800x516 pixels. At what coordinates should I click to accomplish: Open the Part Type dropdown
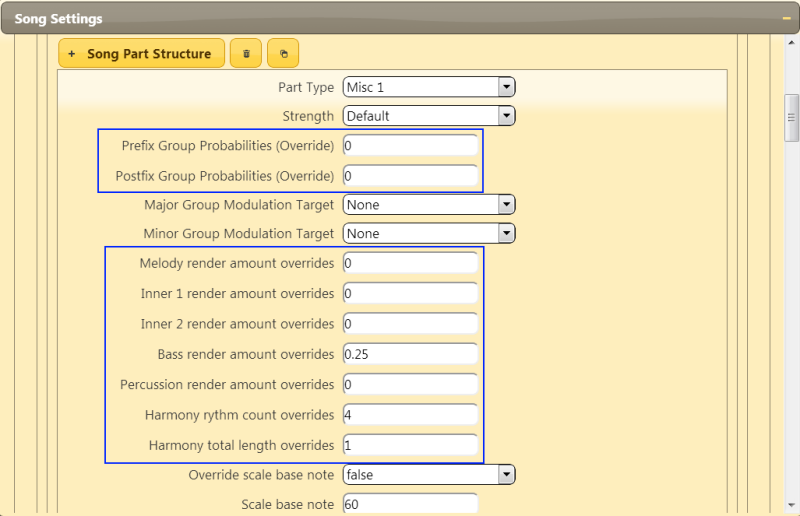pyautogui.click(x=429, y=87)
